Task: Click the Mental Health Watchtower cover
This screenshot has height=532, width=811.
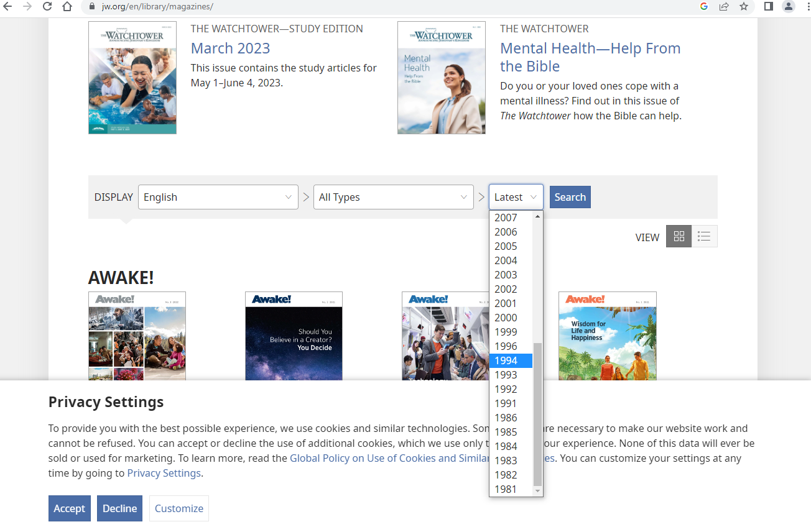Action: point(442,78)
